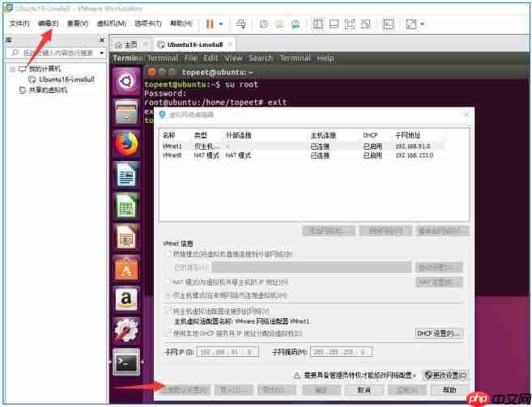Click 还原默认设置 button at dialog bottom
The height and width of the screenshot is (407, 532).
click(x=185, y=390)
